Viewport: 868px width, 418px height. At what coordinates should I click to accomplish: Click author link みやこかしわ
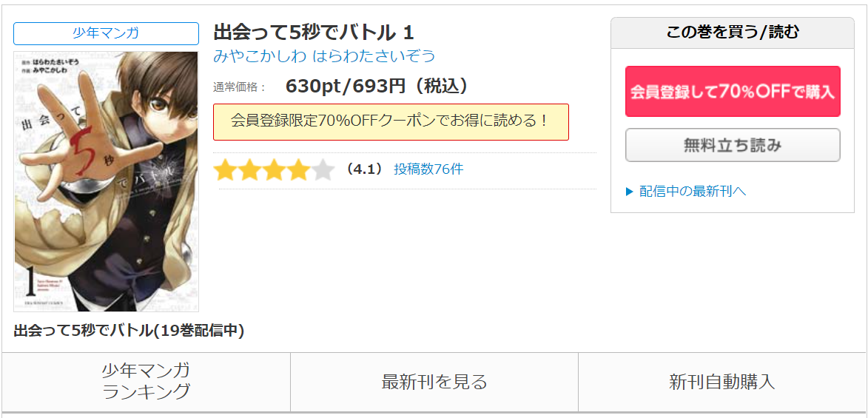click(x=260, y=56)
